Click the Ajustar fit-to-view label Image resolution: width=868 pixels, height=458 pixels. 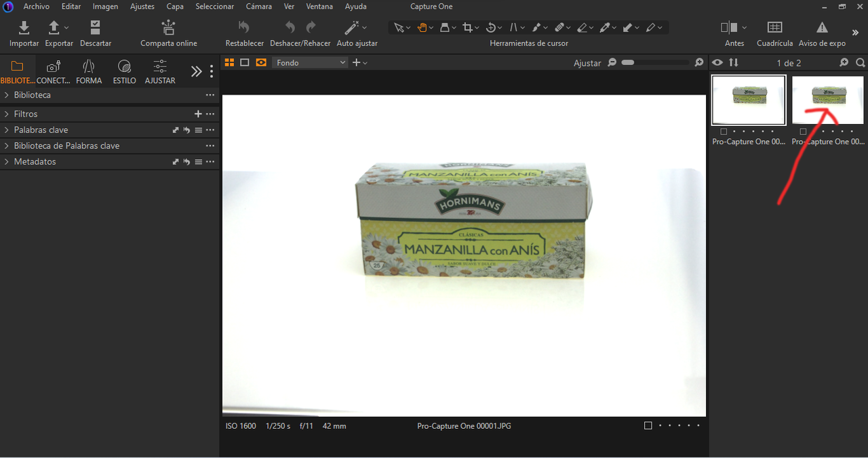pos(587,63)
